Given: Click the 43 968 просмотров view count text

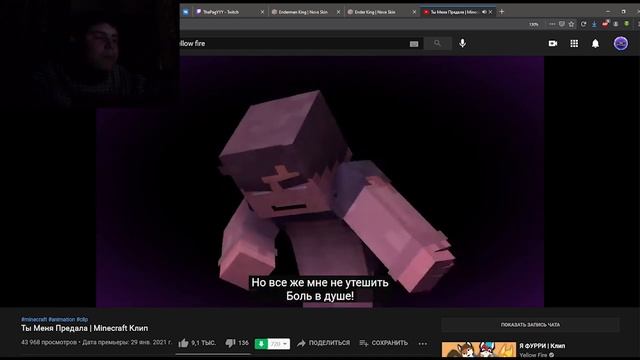Looking at the screenshot, I should point(49,342).
